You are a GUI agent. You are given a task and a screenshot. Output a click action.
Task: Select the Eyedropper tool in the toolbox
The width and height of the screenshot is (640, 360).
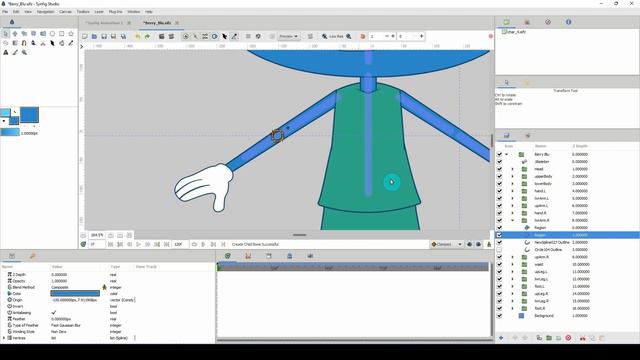[x=71, y=43]
